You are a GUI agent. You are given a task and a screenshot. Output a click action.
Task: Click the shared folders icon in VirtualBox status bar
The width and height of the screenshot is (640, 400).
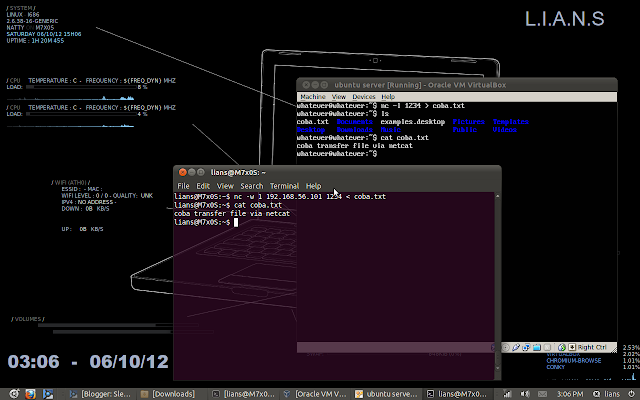pos(537,347)
